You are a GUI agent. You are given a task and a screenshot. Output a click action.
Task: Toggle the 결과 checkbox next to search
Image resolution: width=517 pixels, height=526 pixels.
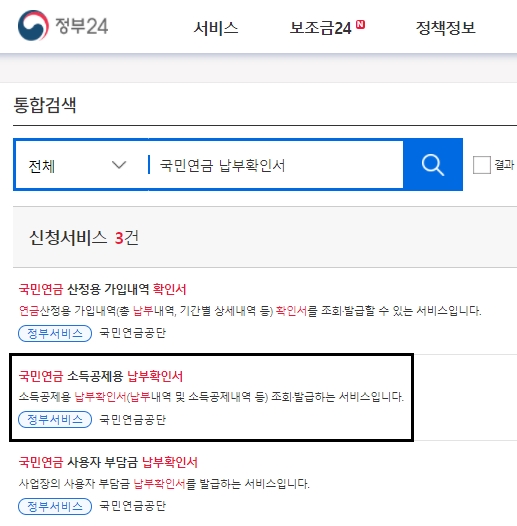[481, 165]
